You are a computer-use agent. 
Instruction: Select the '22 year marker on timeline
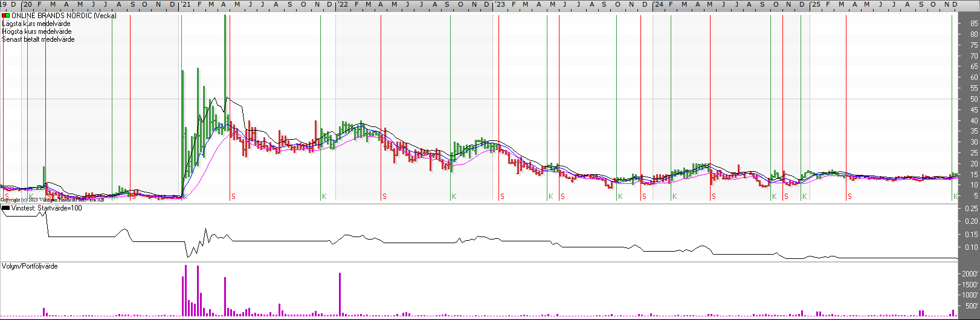[342, 4]
